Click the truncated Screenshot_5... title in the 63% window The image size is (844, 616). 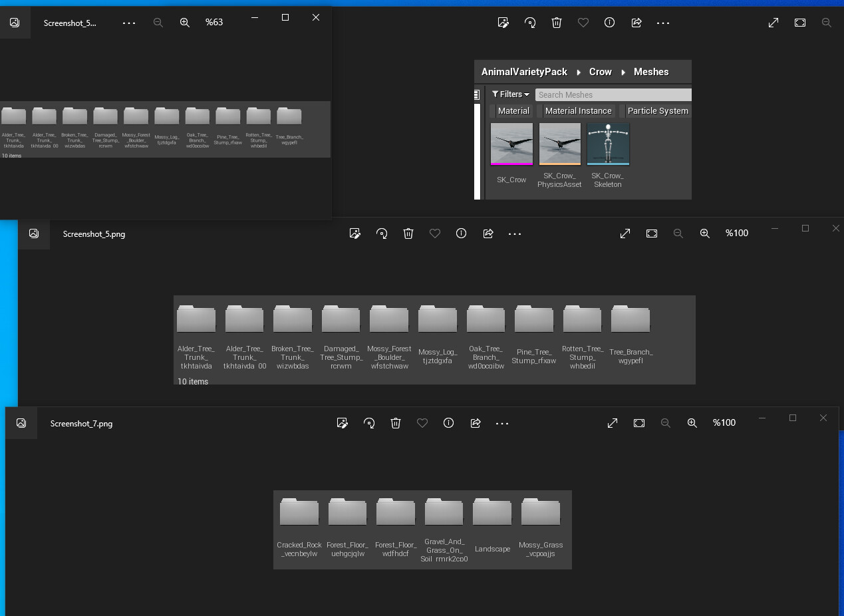pos(70,23)
